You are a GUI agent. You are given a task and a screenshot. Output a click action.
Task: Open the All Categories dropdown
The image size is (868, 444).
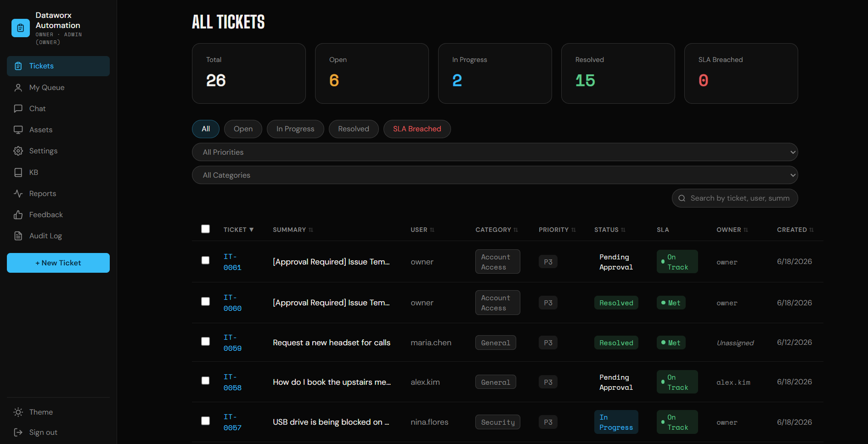coord(495,175)
